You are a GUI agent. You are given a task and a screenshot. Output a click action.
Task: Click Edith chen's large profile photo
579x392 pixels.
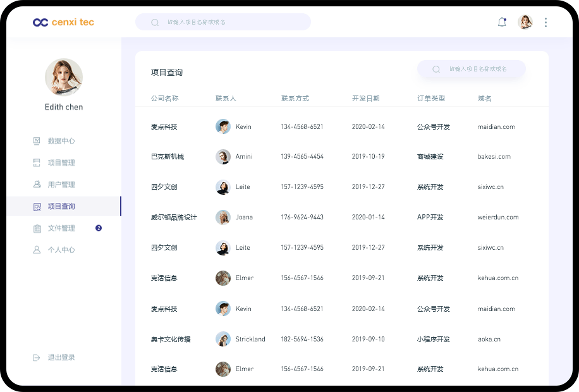[64, 77]
